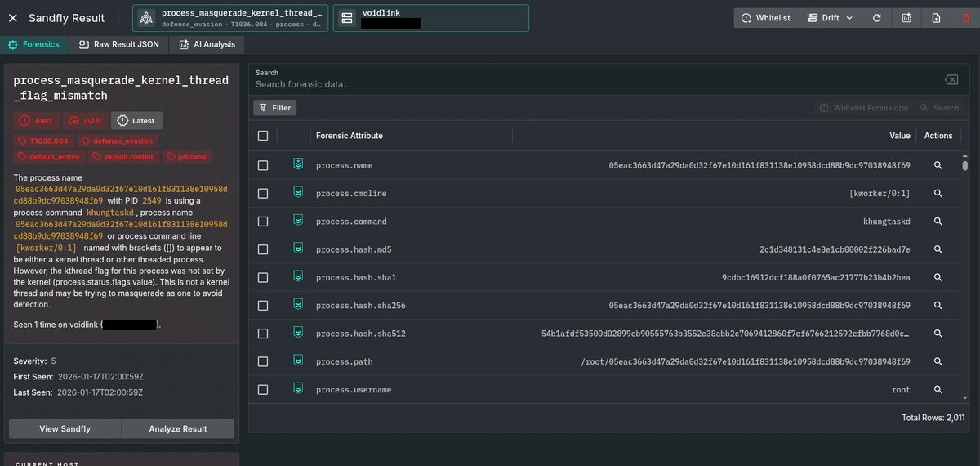Open the process_masquerade_kernel_thread sandfly card
The image size is (980, 466).
(x=230, y=18)
